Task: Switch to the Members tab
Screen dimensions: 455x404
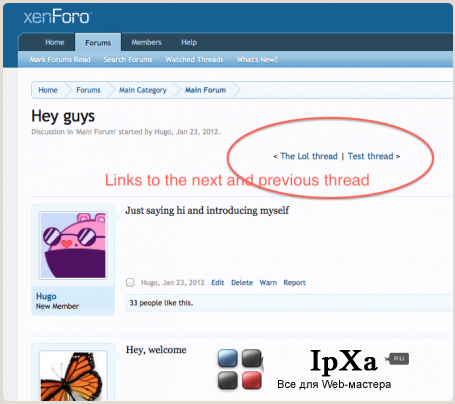Action: click(146, 42)
